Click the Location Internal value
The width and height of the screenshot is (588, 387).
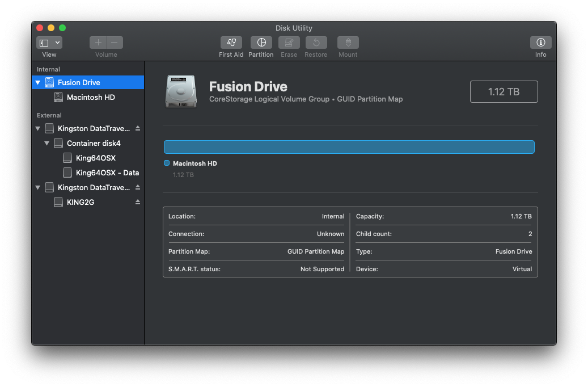tap(333, 217)
